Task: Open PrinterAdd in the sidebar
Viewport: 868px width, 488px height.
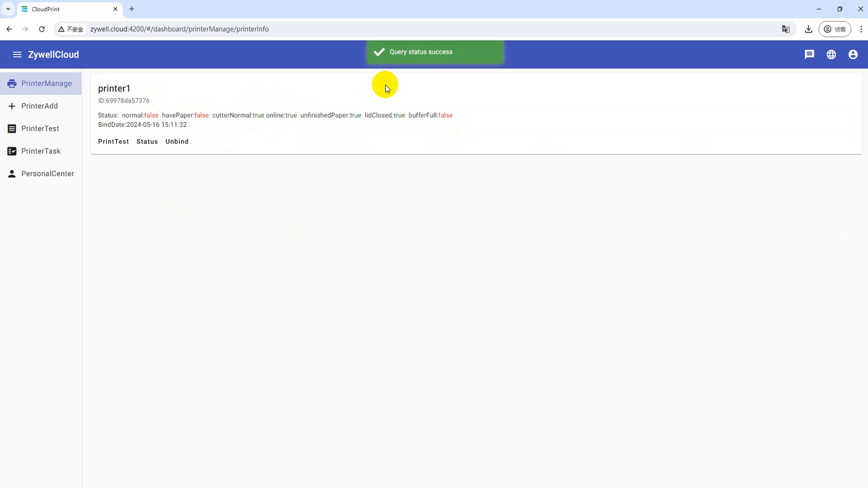Action: [x=39, y=106]
